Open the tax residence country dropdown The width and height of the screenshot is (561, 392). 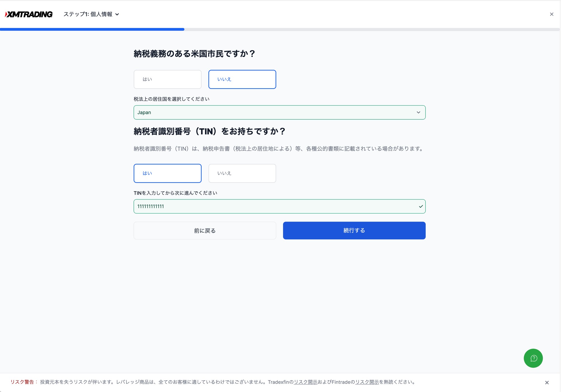279,112
